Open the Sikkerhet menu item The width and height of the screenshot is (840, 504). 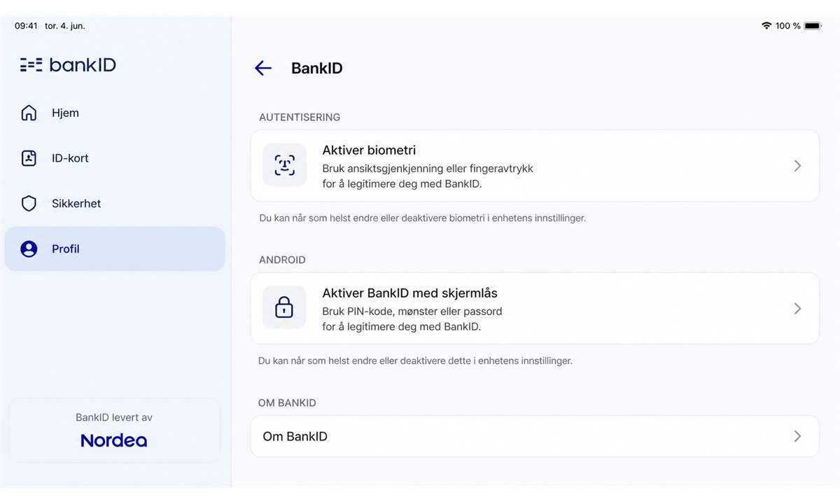(115, 204)
